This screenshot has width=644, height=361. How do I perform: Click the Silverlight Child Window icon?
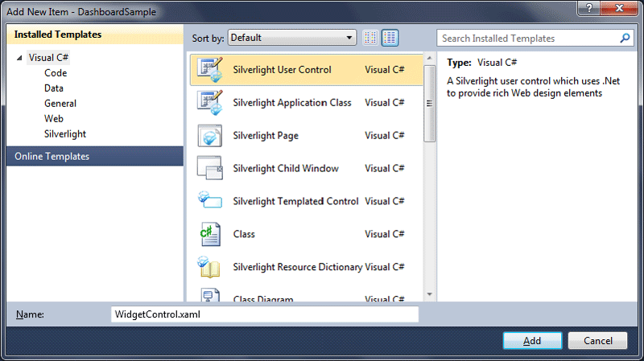point(209,169)
